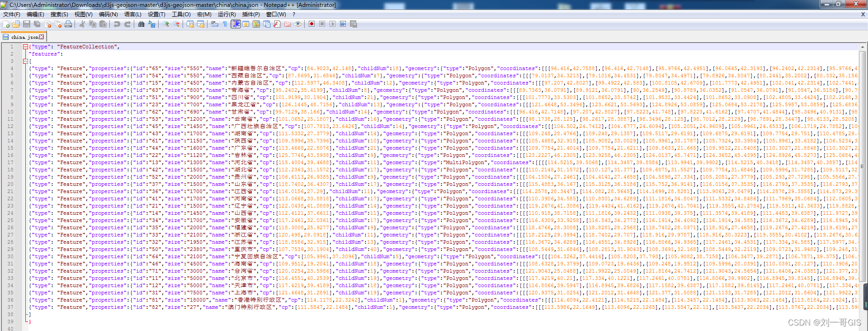Open the user-defined language icon
Screen dimensions: 868x331
pos(246,24)
